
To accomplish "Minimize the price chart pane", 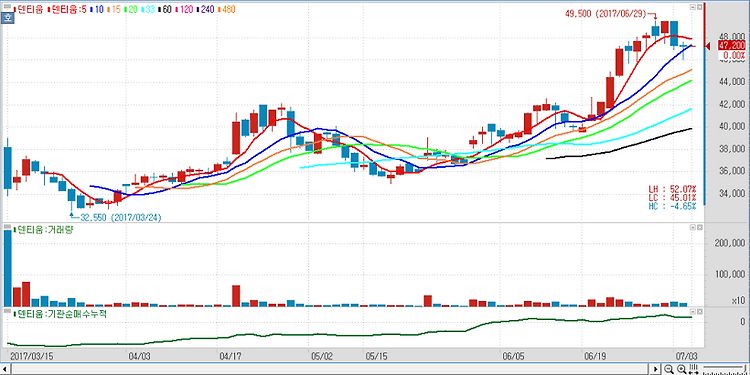I will click(693, 7).
